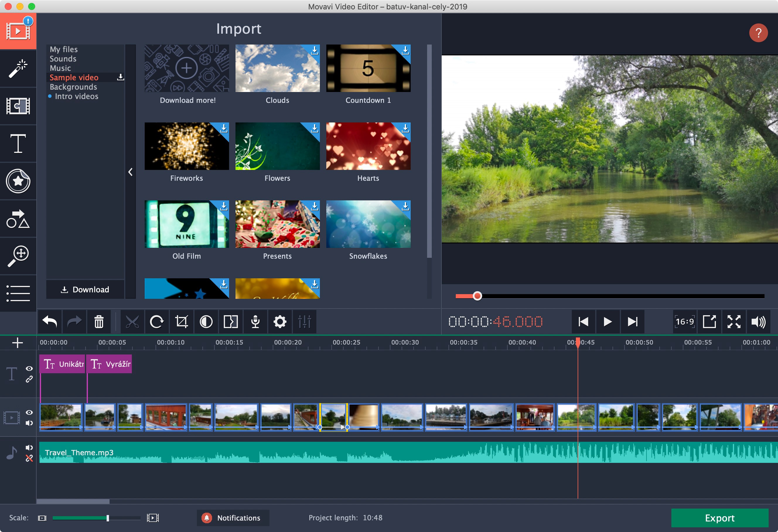The image size is (778, 532).
Task: Click the audio record microphone icon
Action: point(255,322)
